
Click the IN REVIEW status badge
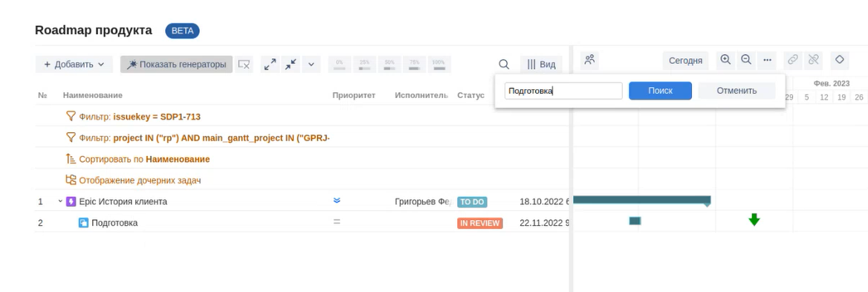pos(480,224)
